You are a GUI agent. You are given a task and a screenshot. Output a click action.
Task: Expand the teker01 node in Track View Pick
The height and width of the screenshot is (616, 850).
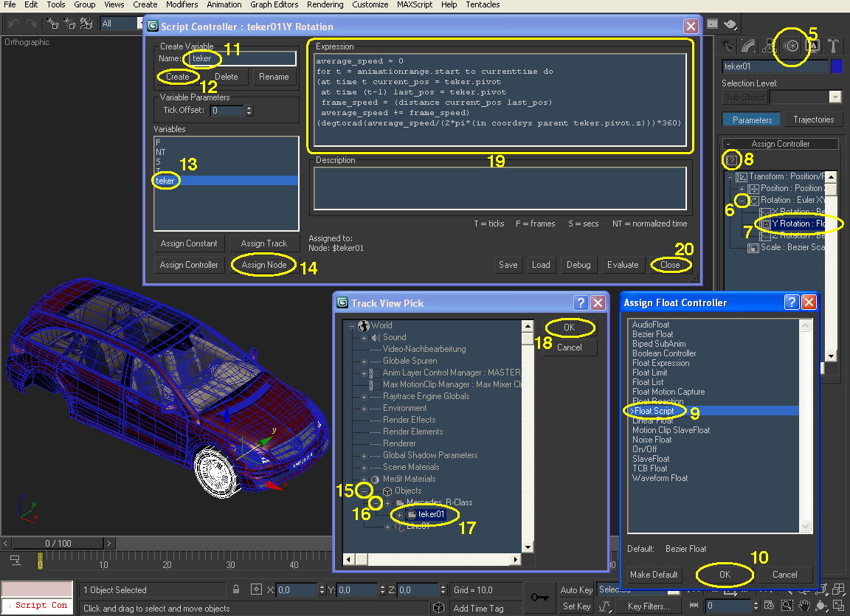point(399,514)
